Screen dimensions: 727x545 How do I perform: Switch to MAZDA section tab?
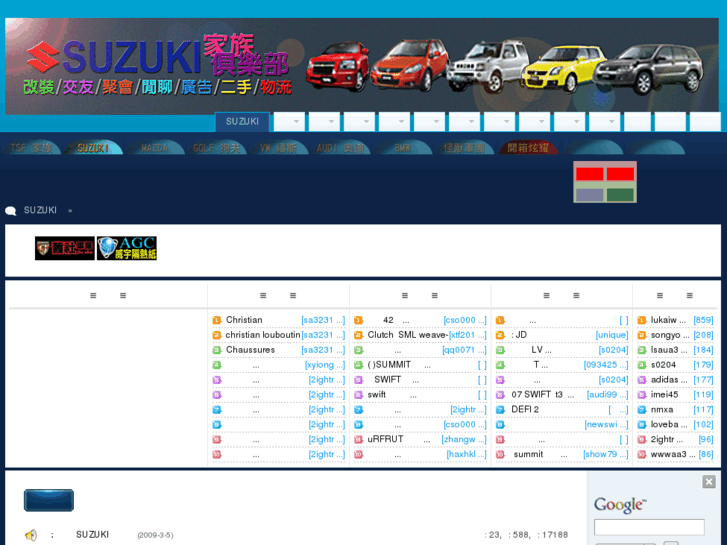pyautogui.click(x=155, y=148)
